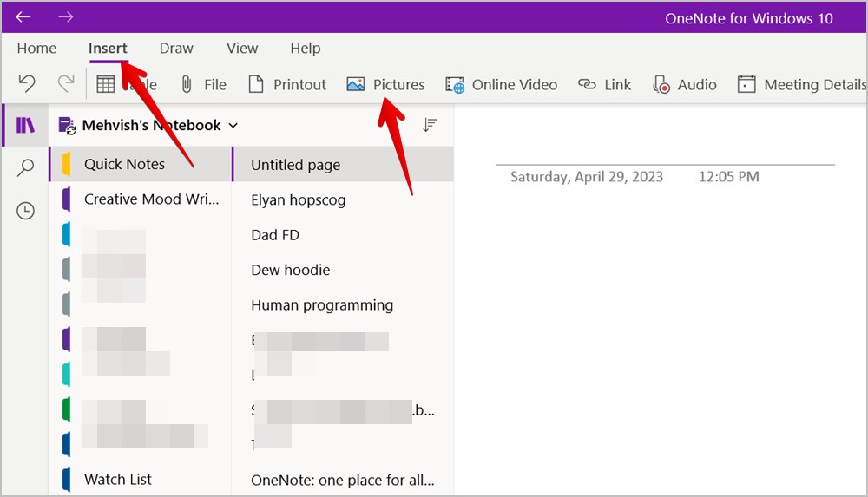Screen dimensions: 868x497
Task: Open the View tab
Action: 242,49
